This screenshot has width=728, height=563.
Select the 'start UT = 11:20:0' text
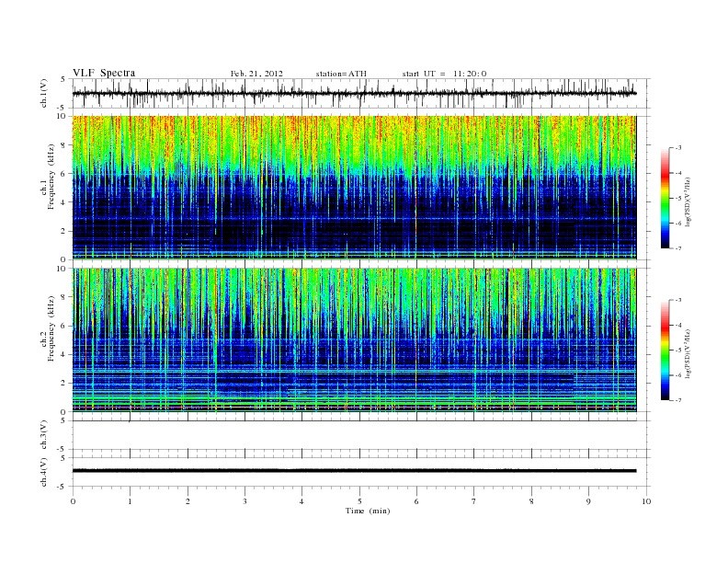[444, 74]
